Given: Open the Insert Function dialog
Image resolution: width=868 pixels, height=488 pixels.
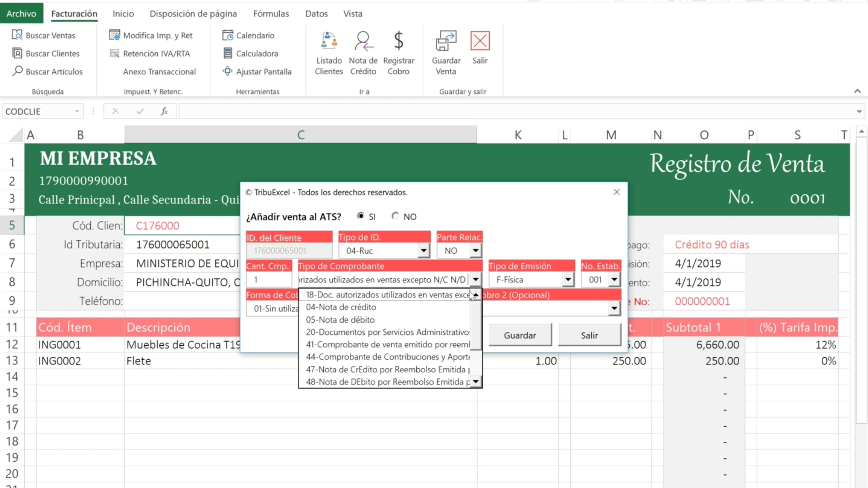Looking at the screenshot, I should pyautogui.click(x=164, y=111).
